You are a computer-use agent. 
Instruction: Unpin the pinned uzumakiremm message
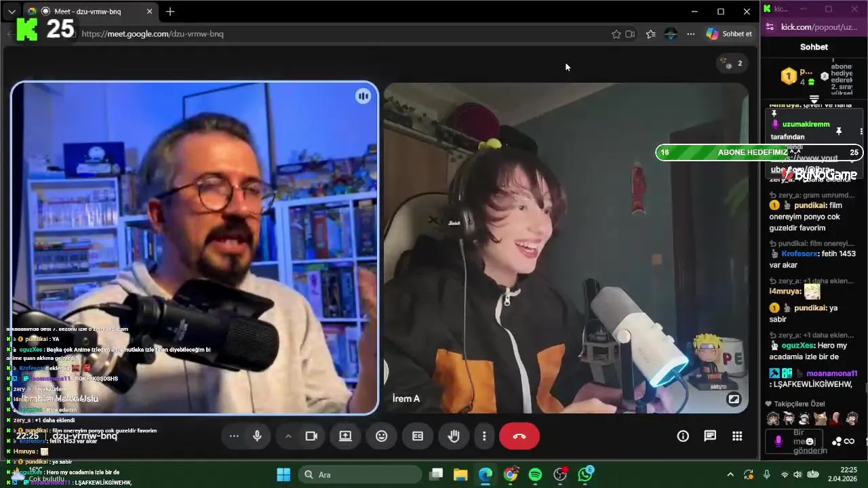click(839, 131)
